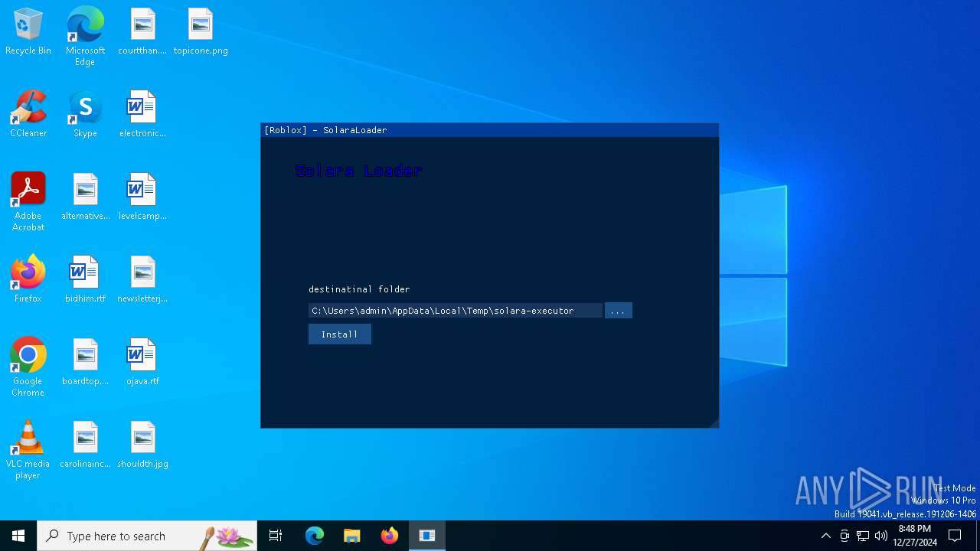Click the [Roblox] – SolaraLoader title bar
The width and height of the screenshot is (980, 551).
[x=489, y=130]
